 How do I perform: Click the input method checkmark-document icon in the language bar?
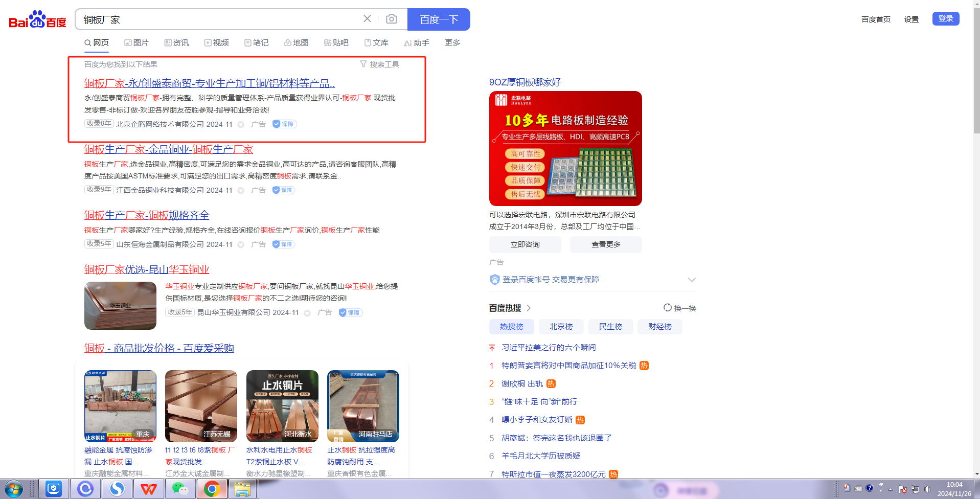click(847, 488)
